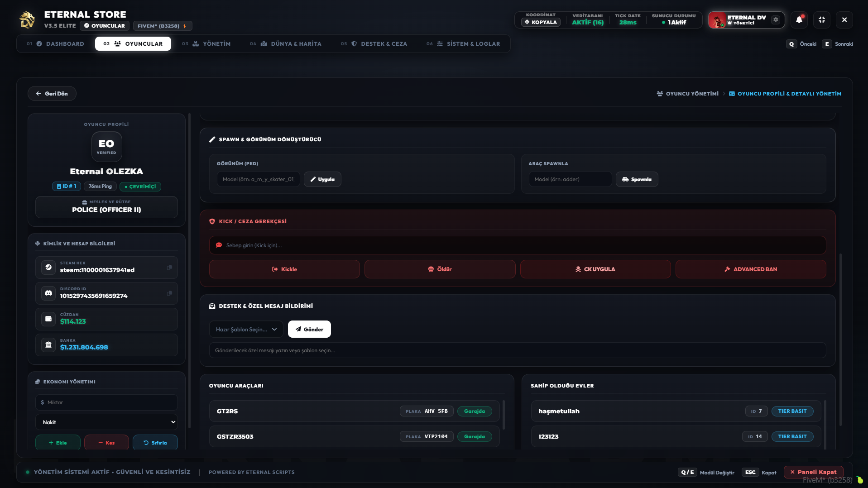Image resolution: width=868 pixels, height=488 pixels.
Task: Select the Sistem & Loglar tab
Action: tap(463, 44)
